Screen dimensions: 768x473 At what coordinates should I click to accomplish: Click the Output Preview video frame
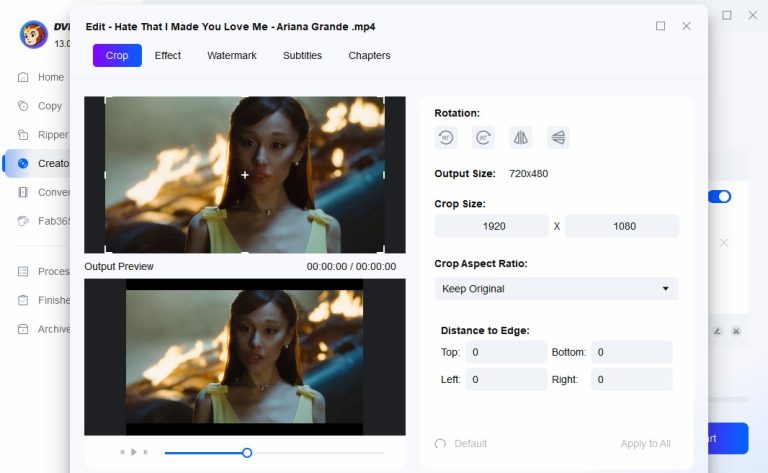click(x=245, y=357)
